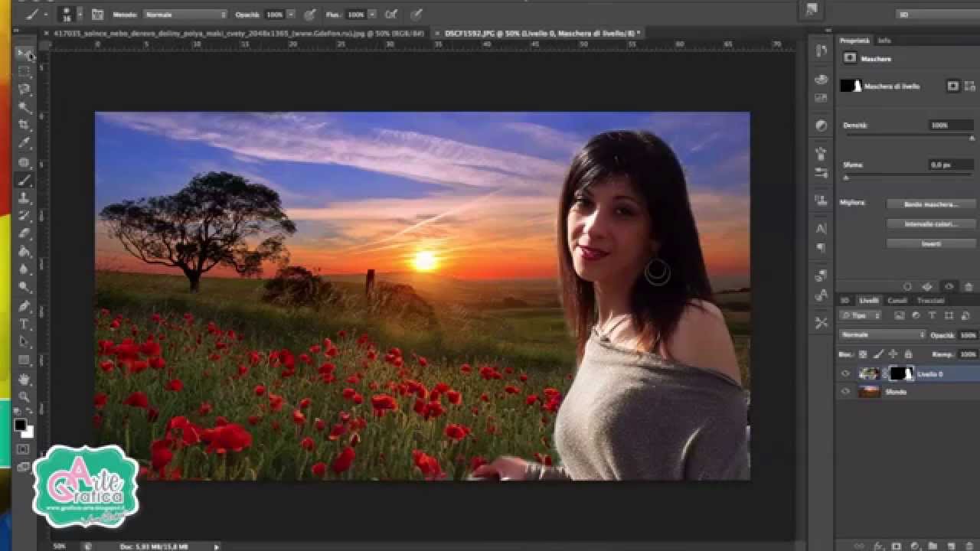The image size is (980, 551).
Task: Open the Flusso dropdown arrow
Action: (x=371, y=15)
